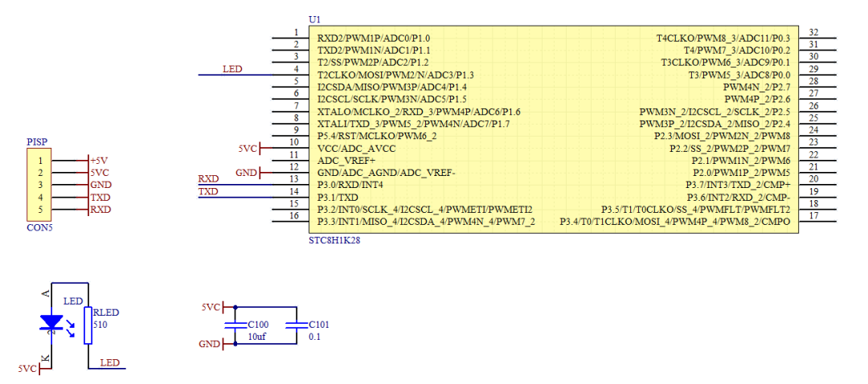Image resolution: width=868 pixels, height=384 pixels.
Task: Click the 0.1 value under C101
Action: (314, 337)
